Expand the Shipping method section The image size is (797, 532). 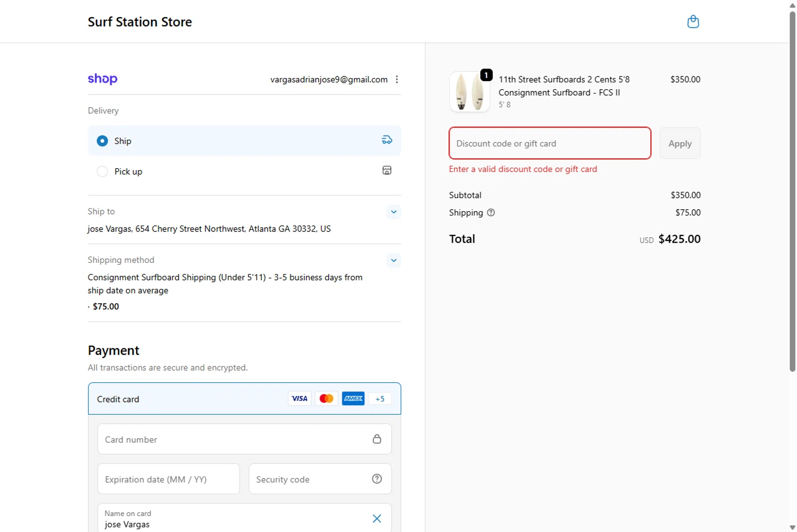[394, 260]
